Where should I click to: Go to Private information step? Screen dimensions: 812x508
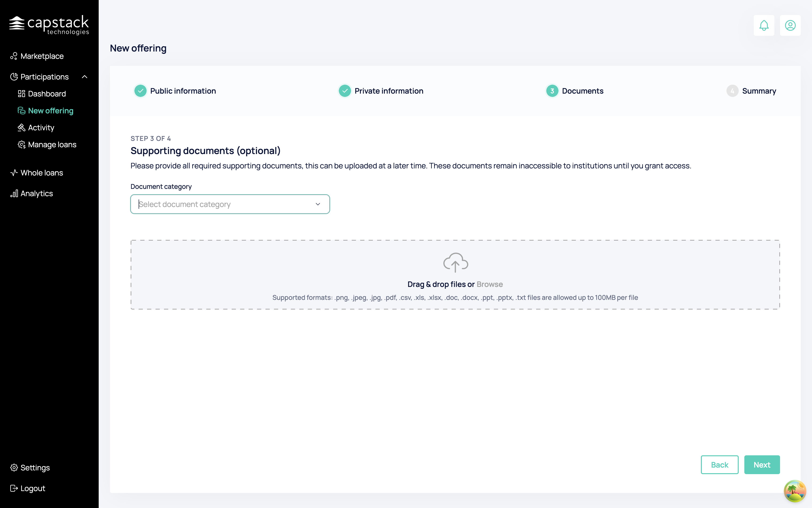coord(389,91)
